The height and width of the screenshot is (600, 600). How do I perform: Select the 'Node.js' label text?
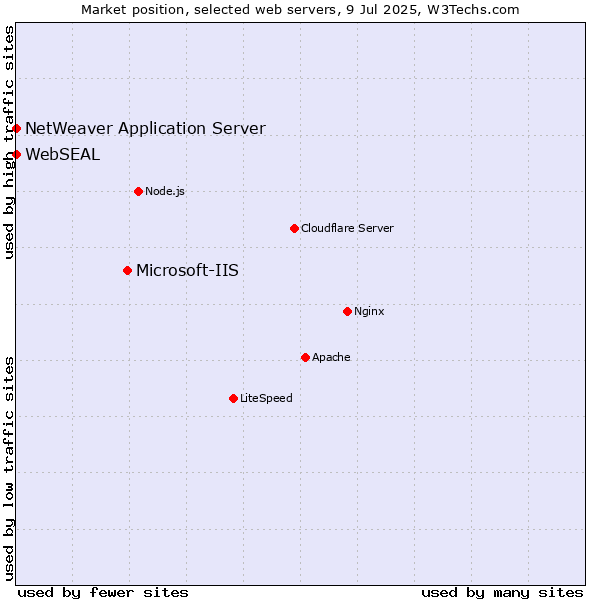(x=165, y=191)
